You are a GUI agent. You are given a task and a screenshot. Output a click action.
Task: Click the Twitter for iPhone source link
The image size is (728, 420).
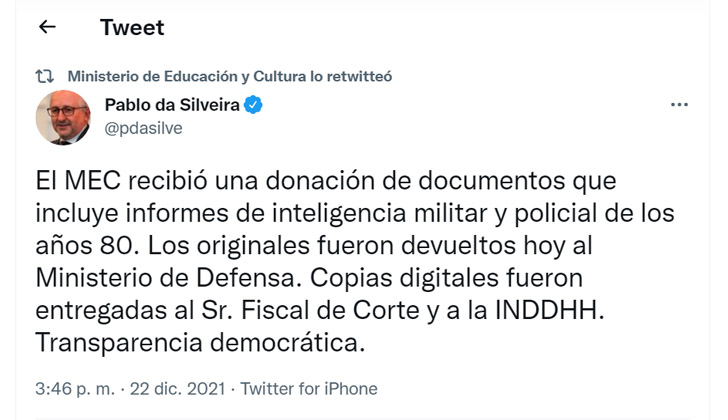[309, 388]
